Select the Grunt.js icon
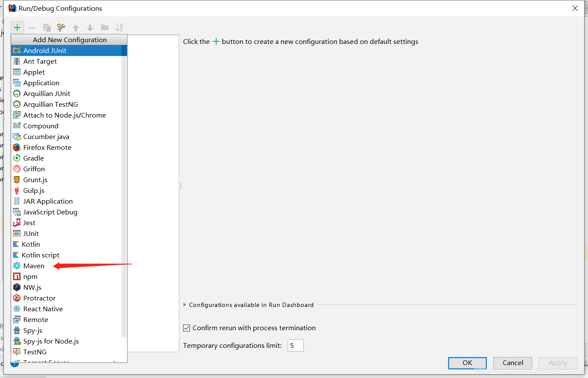The height and width of the screenshot is (378, 588). 17,180
